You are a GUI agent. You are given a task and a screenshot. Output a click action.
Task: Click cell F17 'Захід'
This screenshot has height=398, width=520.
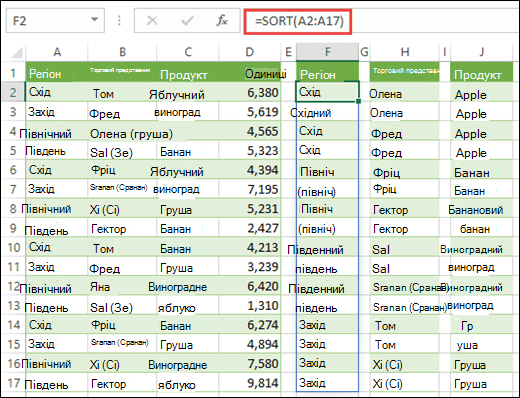pyautogui.click(x=327, y=382)
